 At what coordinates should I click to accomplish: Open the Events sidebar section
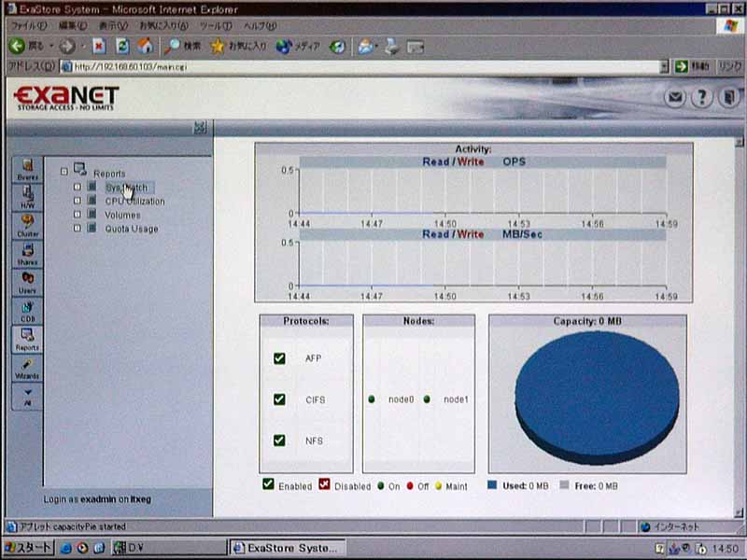(x=27, y=169)
